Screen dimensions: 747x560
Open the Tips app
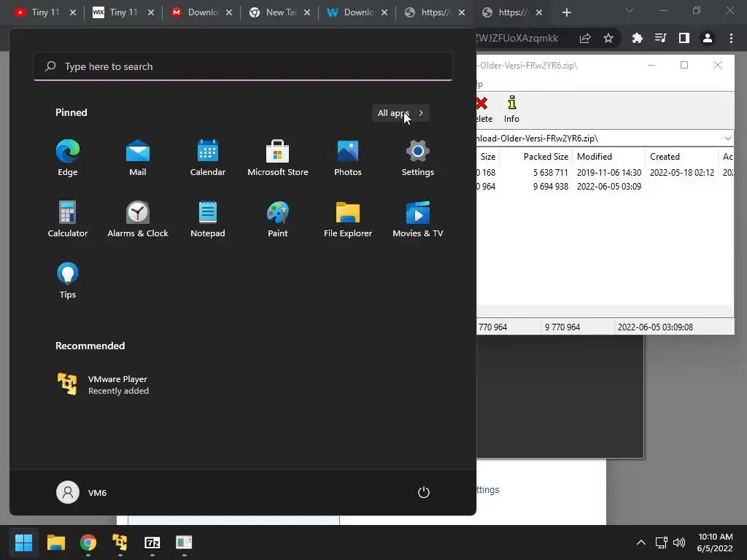point(68,281)
